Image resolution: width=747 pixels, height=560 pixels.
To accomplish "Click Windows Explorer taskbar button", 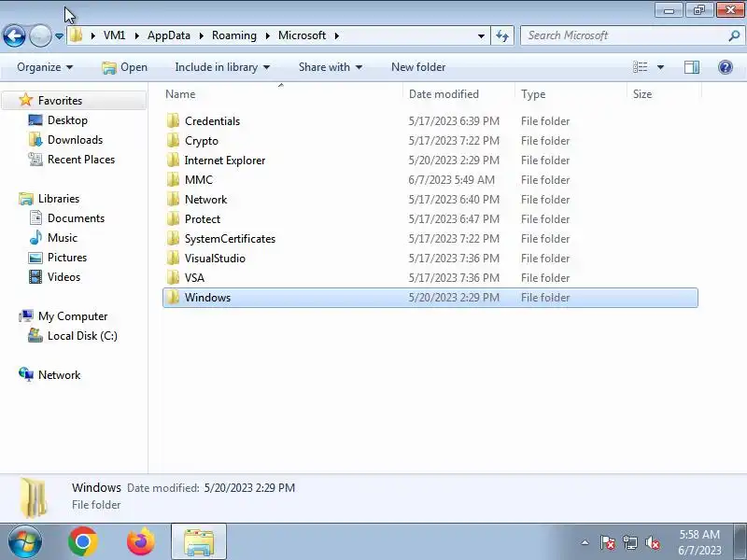I will [199, 542].
